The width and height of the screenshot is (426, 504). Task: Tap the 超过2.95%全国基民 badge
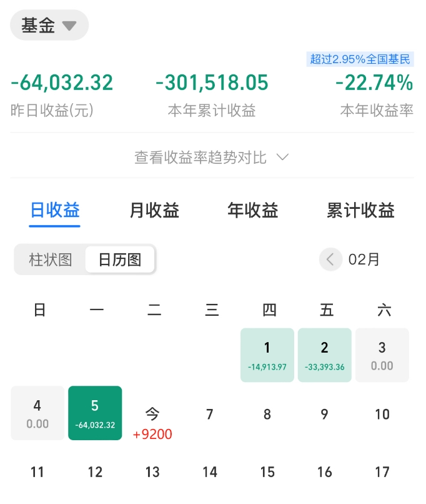(x=360, y=59)
